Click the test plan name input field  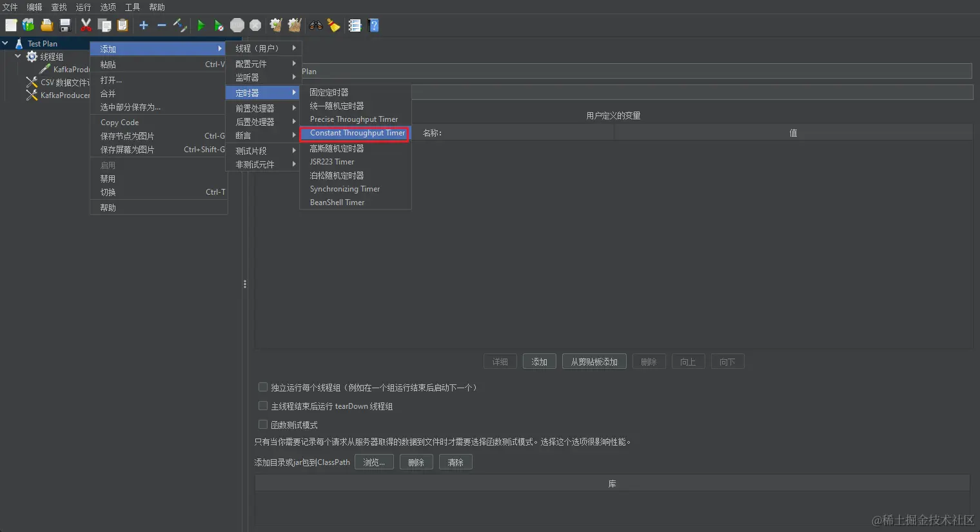pos(636,72)
